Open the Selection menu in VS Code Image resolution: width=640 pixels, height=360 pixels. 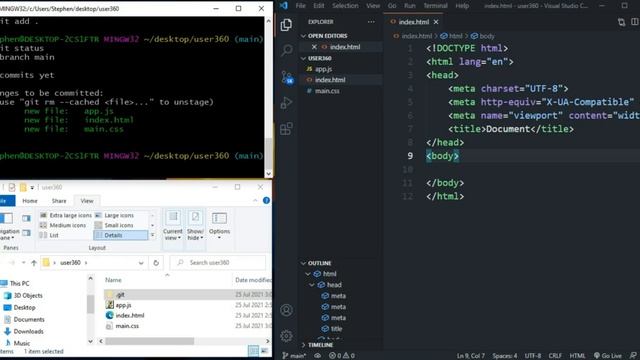pyautogui.click(x=345, y=6)
